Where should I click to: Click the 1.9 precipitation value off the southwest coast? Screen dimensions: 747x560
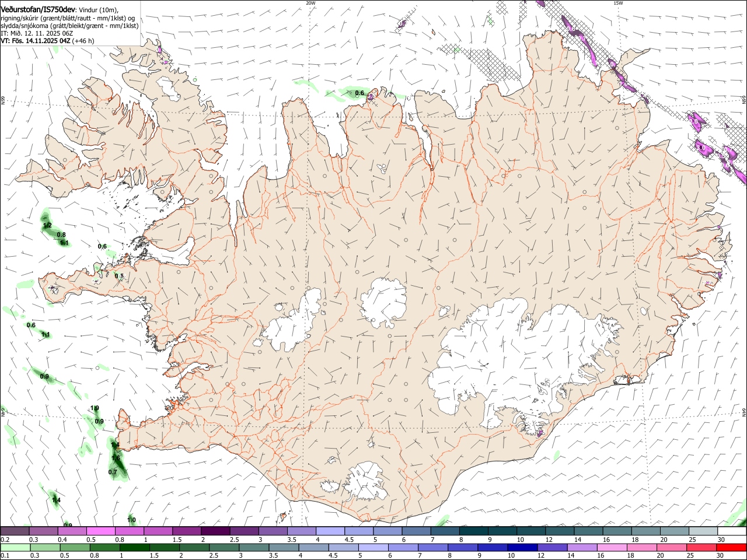click(x=95, y=408)
